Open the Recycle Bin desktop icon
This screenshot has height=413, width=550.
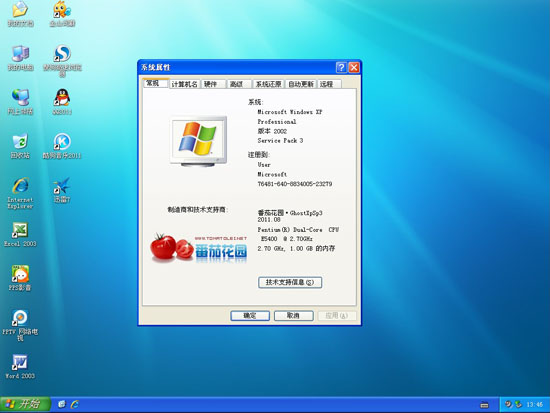click(20, 146)
